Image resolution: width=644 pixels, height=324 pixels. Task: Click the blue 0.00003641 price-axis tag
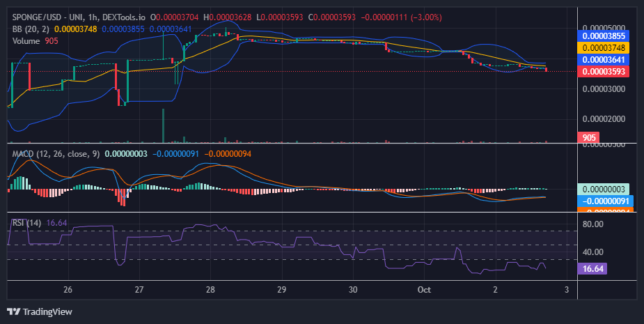point(604,60)
